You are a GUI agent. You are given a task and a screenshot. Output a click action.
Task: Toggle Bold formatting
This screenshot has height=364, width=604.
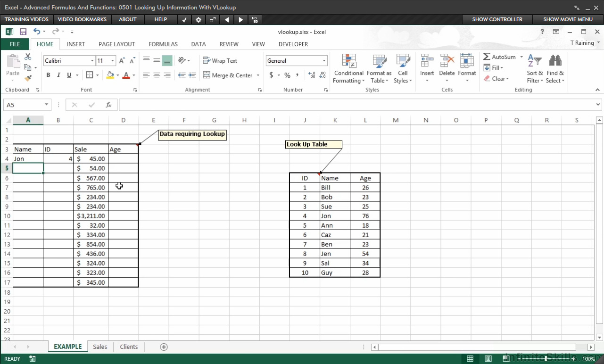(x=48, y=75)
